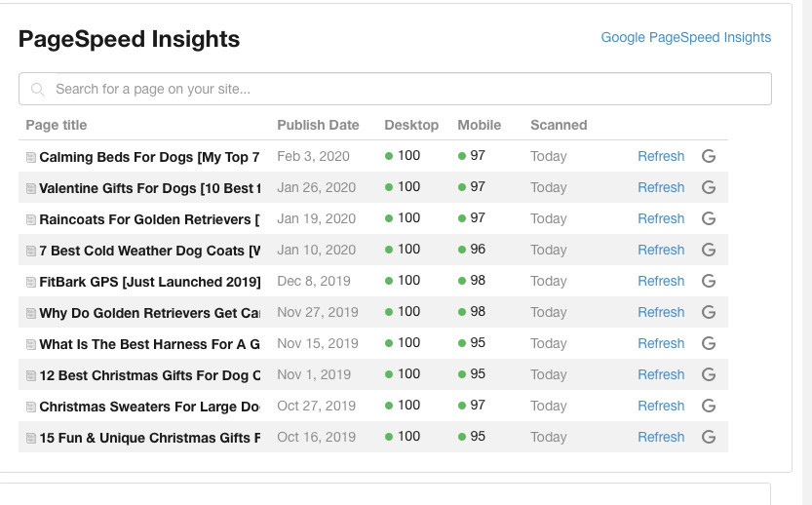
Task: Open Google icon for 7 Best Cold Weather Dog Coats row
Action: [709, 250]
